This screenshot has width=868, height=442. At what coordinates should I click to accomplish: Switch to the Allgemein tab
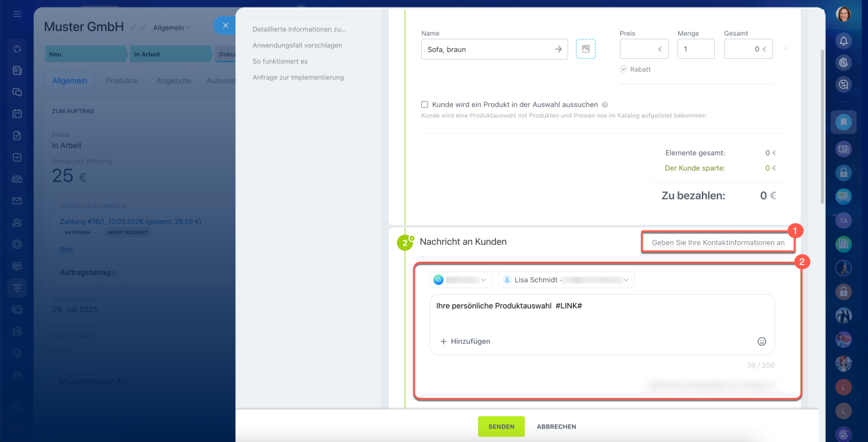click(x=70, y=81)
